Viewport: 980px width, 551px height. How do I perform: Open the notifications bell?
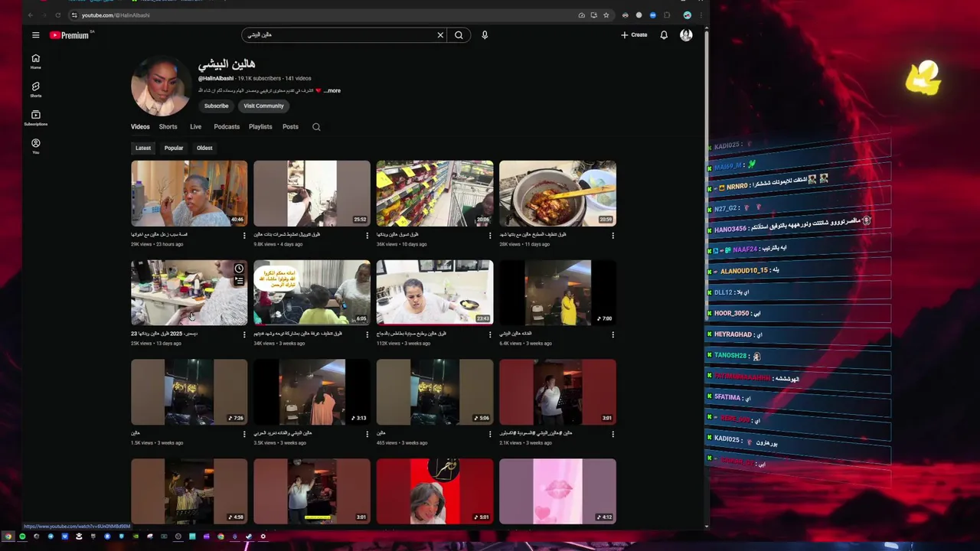click(664, 34)
